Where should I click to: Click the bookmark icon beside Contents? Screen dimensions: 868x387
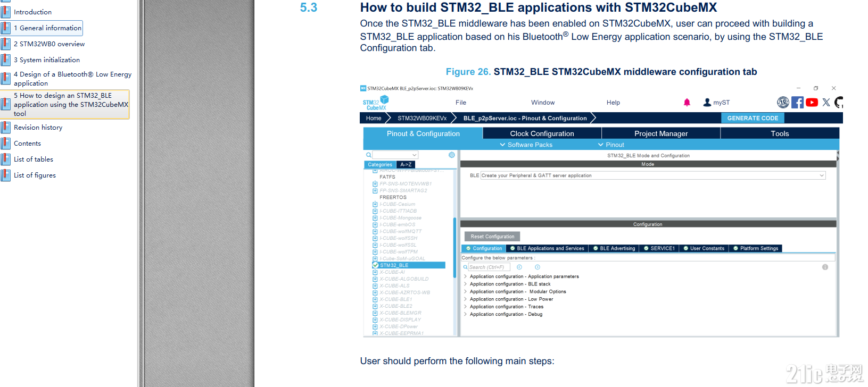6,143
